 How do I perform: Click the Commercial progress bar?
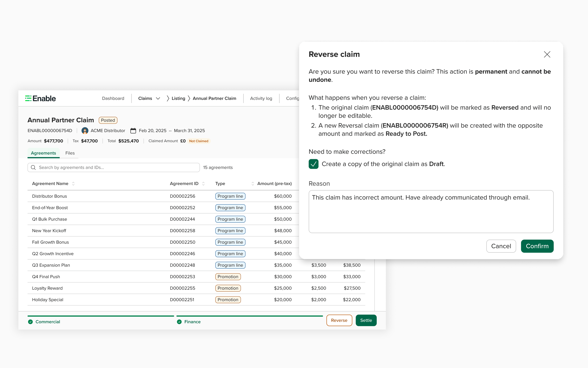[101, 316]
